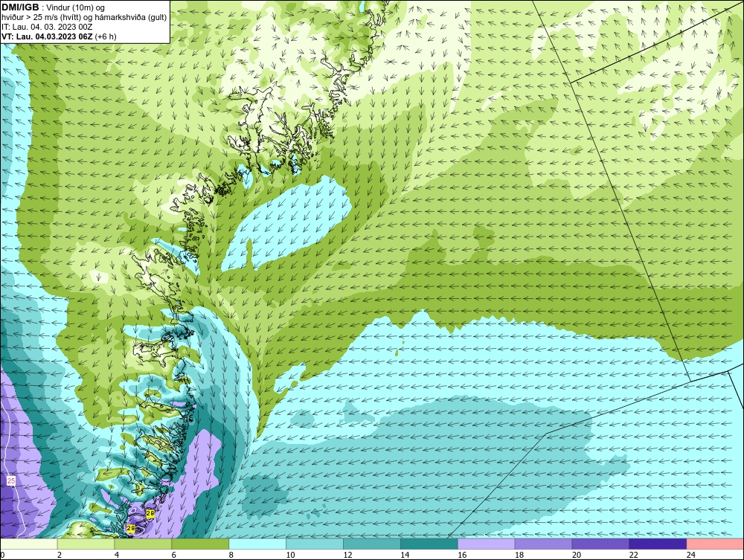
Task: Click the 18–20 m/s purple legend swatch
Action: click(x=543, y=544)
